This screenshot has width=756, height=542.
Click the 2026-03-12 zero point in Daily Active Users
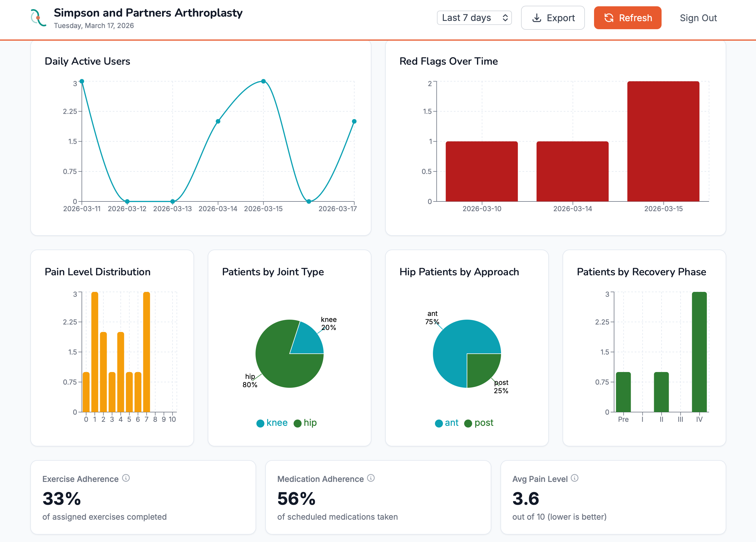pos(127,201)
